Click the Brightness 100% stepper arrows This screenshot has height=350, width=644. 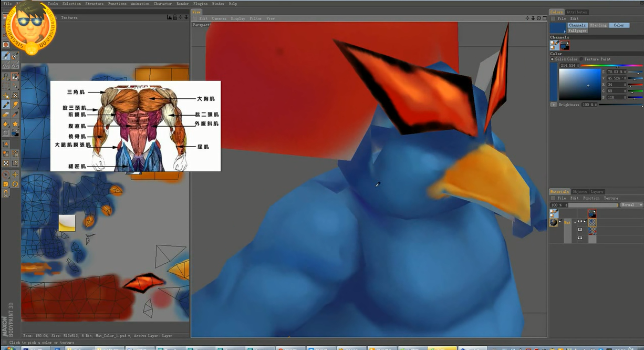tap(596, 105)
